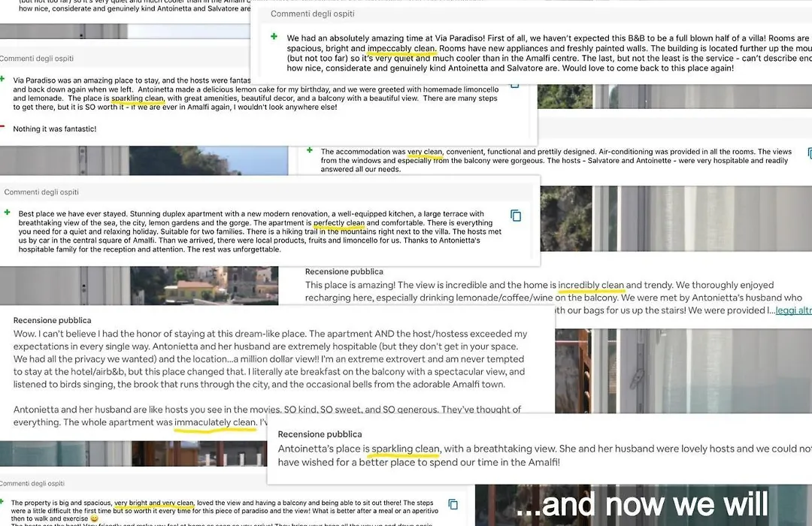Click 'Commenti degli ospiti' heading above 'Best place we have ever stayed'
The width and height of the screenshot is (812, 526).
click(41, 192)
